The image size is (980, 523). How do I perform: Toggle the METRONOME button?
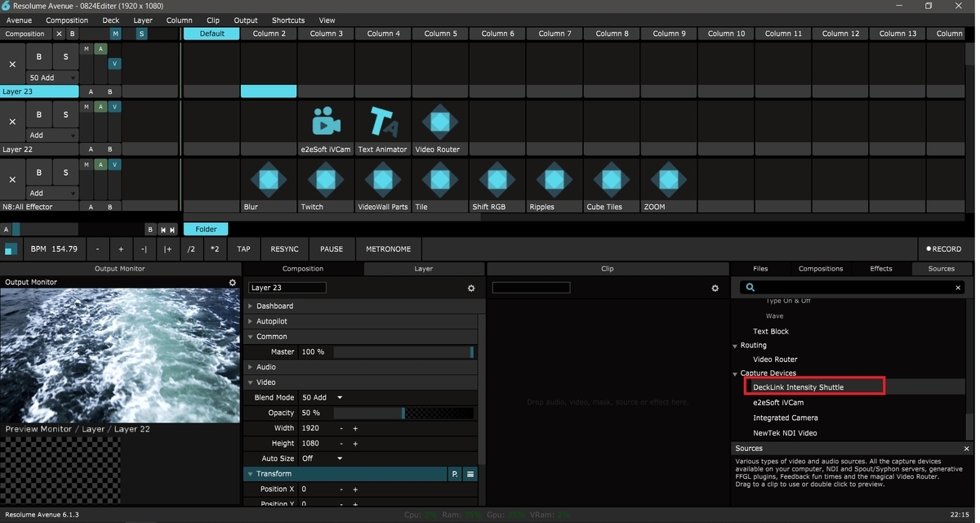point(389,248)
